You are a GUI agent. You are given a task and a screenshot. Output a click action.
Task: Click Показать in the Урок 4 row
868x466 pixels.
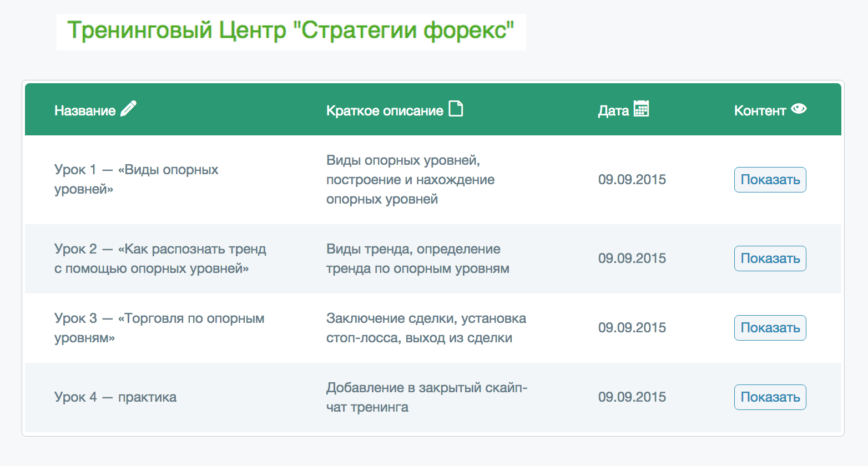tap(770, 397)
